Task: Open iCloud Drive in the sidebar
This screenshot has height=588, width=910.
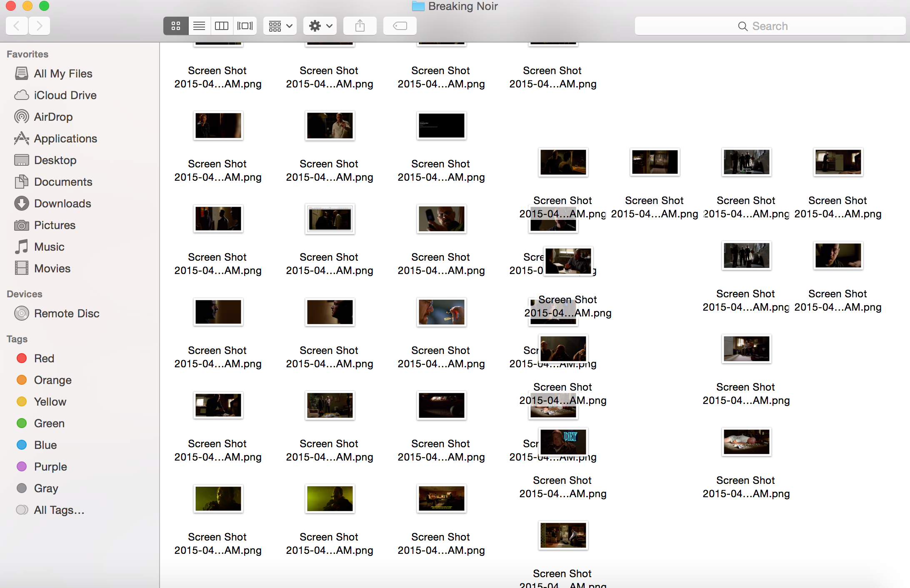Action: (x=65, y=95)
